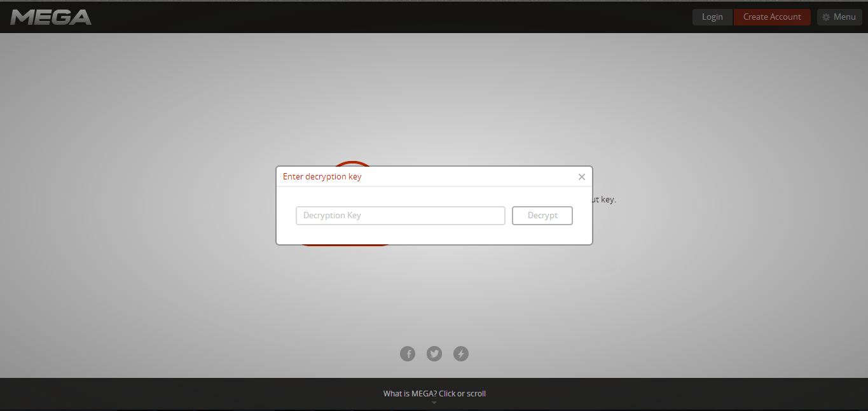868x411 pixels.
Task: Click the empty dark top header bar
Action: click(382, 17)
